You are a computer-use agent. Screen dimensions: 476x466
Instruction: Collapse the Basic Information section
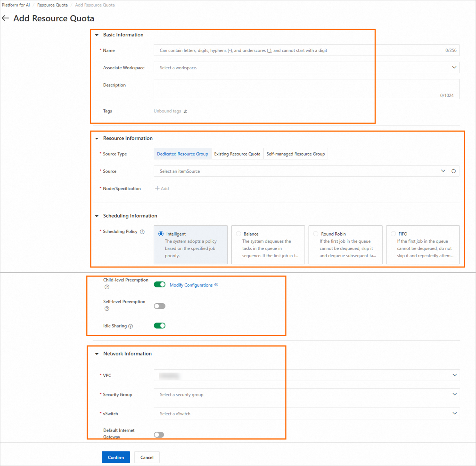(x=97, y=35)
